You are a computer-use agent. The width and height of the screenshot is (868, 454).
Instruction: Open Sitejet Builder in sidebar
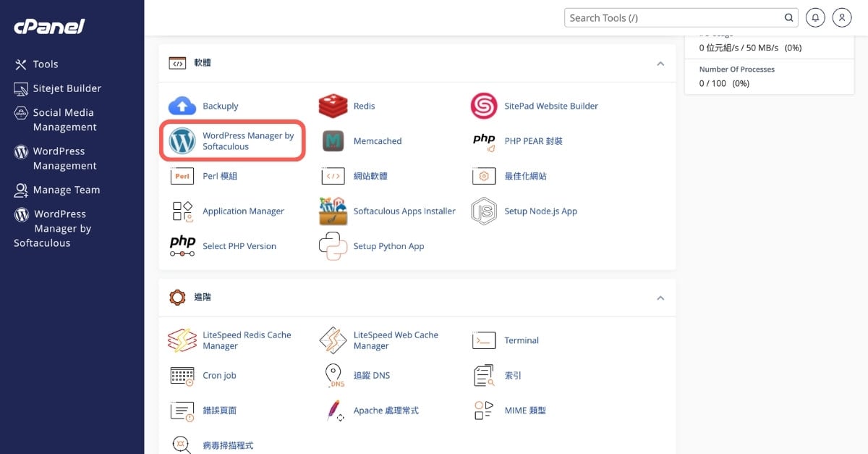tap(58, 88)
